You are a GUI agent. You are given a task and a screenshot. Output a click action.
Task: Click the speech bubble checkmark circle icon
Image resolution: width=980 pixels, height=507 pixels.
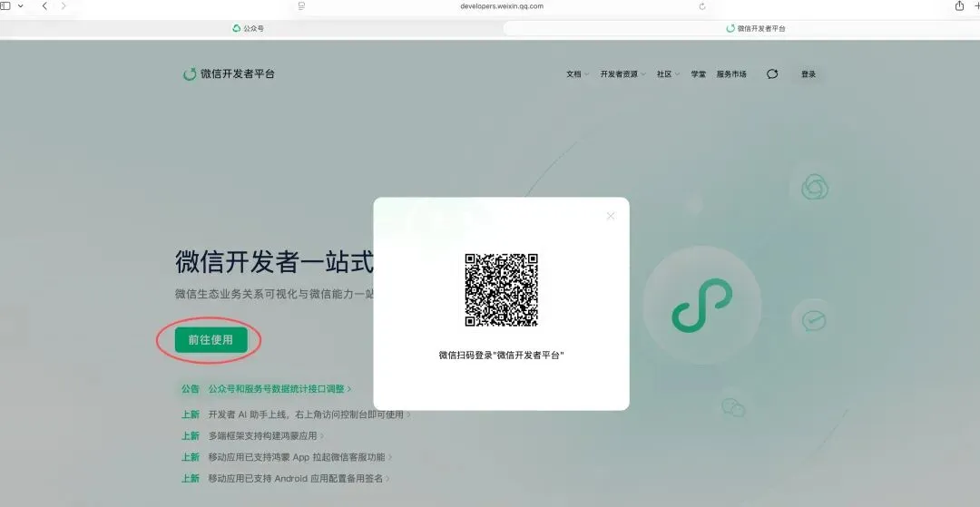click(x=814, y=321)
